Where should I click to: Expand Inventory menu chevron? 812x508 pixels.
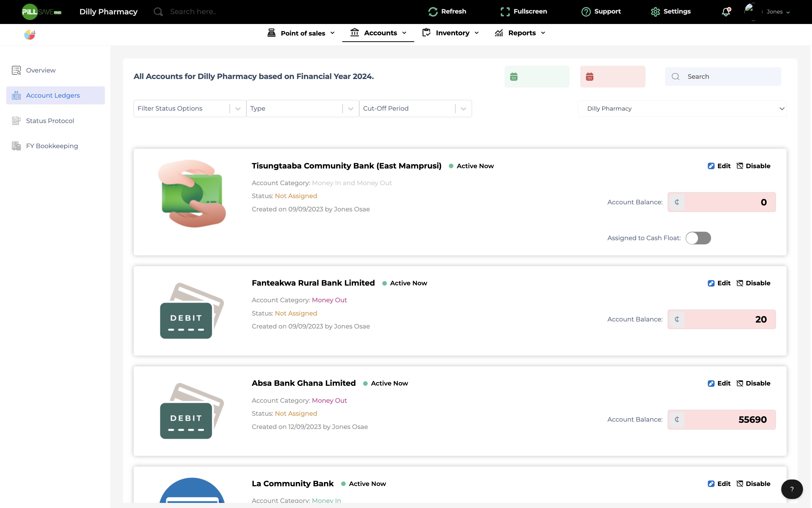(x=476, y=33)
